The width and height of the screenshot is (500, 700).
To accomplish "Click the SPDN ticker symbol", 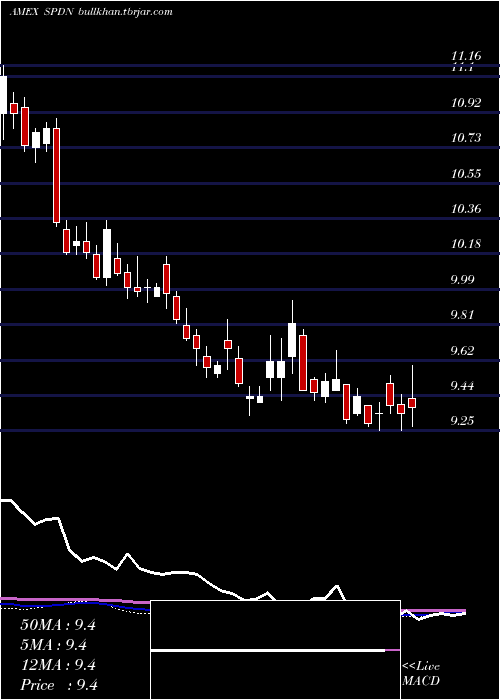I will 60,12.
